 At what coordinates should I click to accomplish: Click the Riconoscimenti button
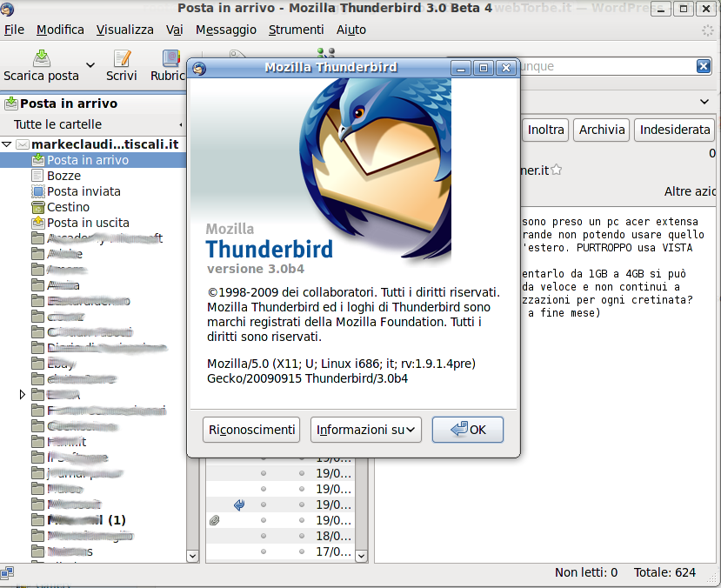click(x=251, y=430)
